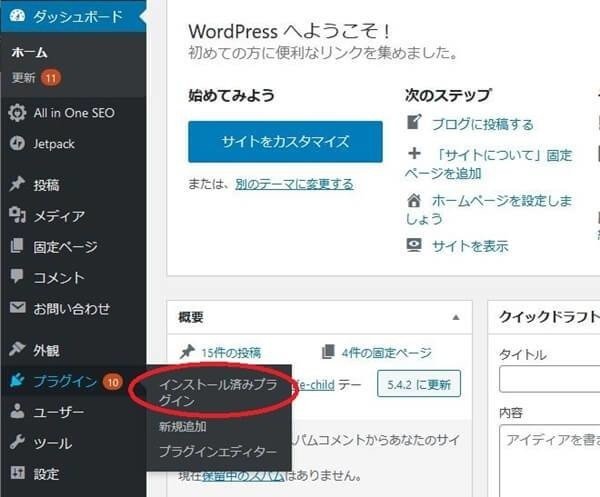Screen dimensions: 600x497
Task: Open the お問い合わせ menu
Action: (x=73, y=308)
